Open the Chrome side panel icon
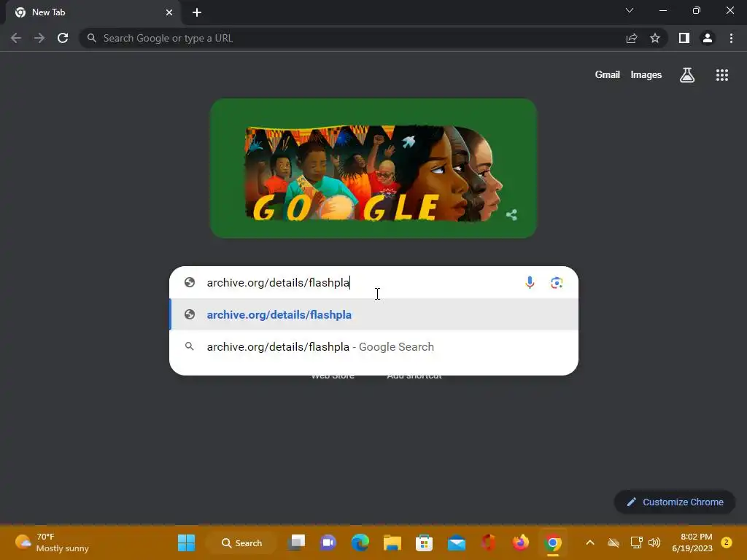This screenshot has height=560, width=747. (684, 38)
